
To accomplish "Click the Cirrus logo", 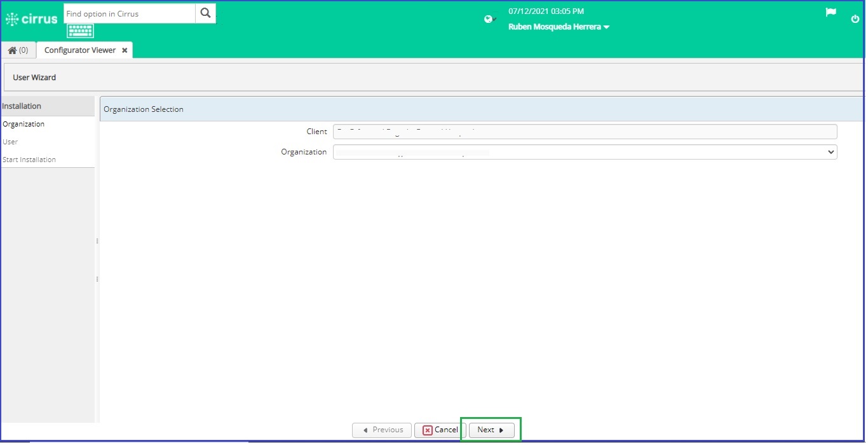I will (x=31, y=19).
